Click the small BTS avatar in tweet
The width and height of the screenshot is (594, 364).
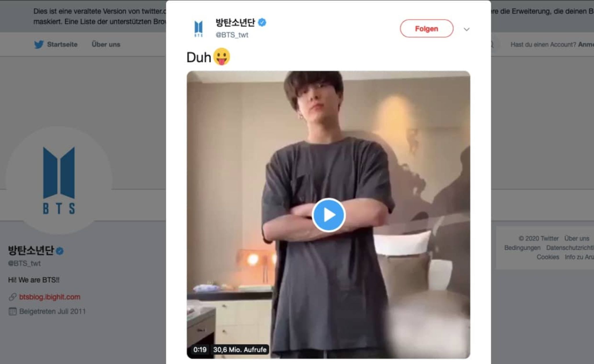(x=198, y=29)
